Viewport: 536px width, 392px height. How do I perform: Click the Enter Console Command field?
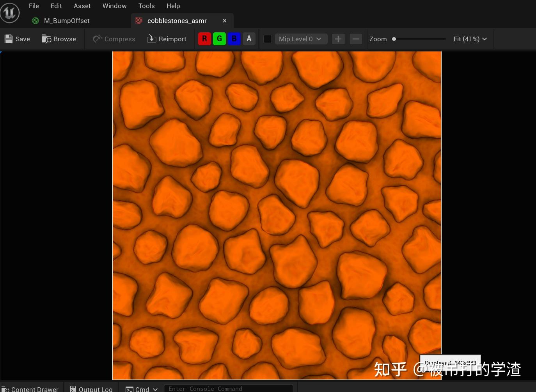coord(229,388)
